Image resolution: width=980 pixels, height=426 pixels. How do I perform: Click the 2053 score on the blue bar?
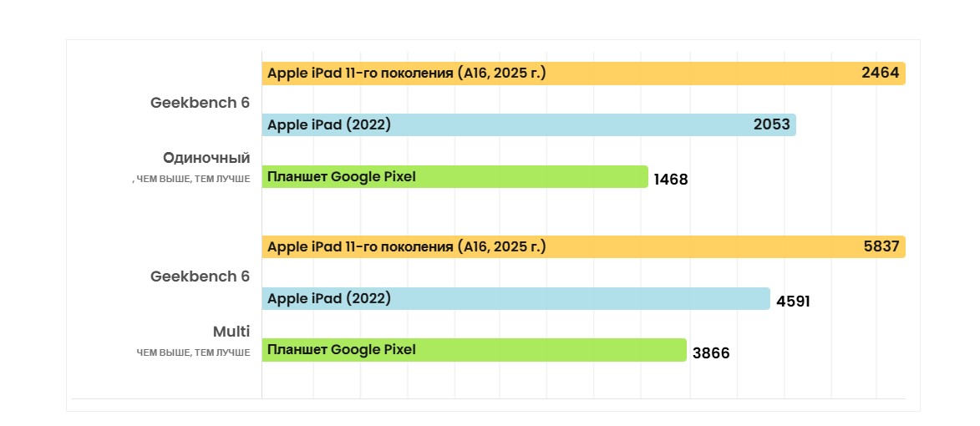(x=772, y=125)
